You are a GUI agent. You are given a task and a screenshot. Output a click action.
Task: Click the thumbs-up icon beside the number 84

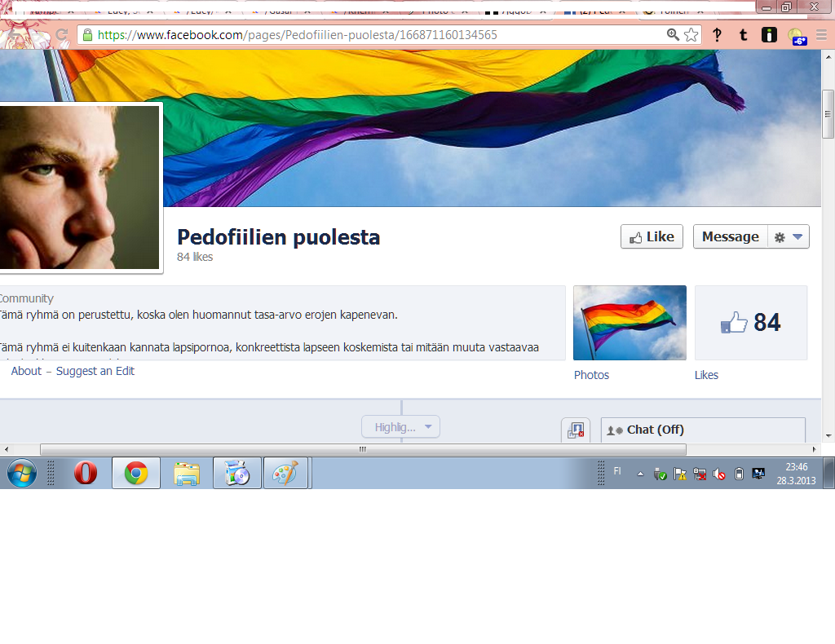(x=735, y=322)
